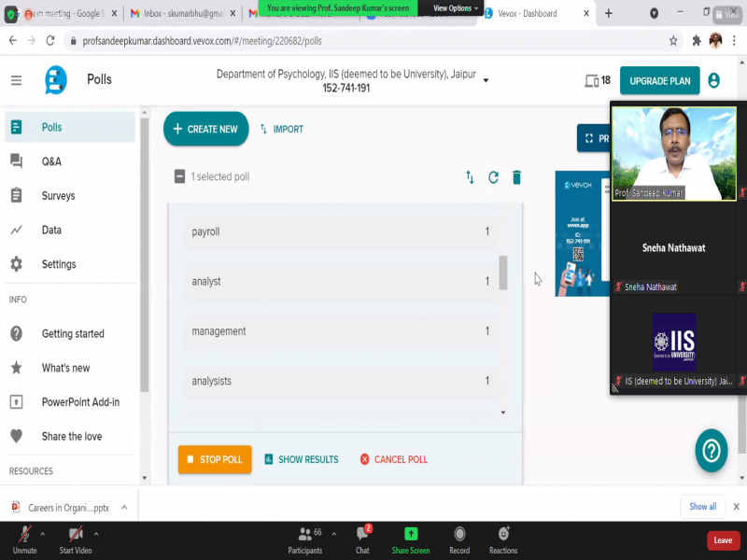The width and height of the screenshot is (747, 560).
Task: Click the reorder polls arrows icon
Action: [470, 177]
